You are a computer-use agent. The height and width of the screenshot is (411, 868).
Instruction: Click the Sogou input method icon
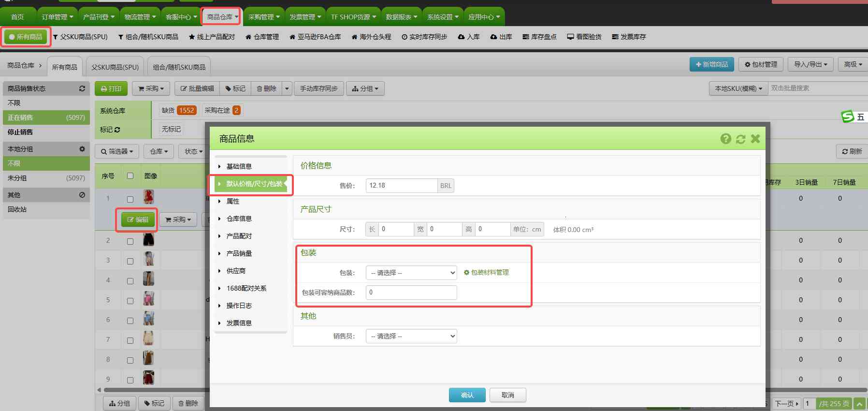(x=848, y=117)
